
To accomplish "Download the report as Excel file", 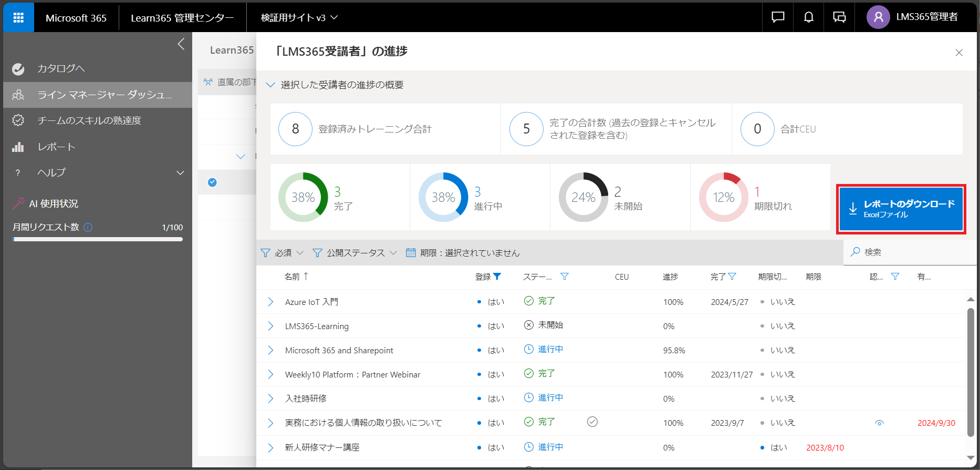I will (x=901, y=209).
